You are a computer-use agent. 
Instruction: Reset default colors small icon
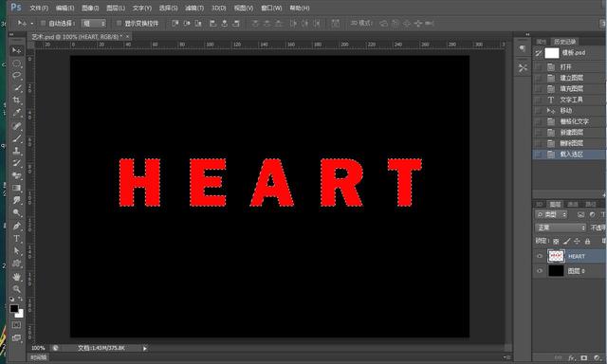pos(11,299)
